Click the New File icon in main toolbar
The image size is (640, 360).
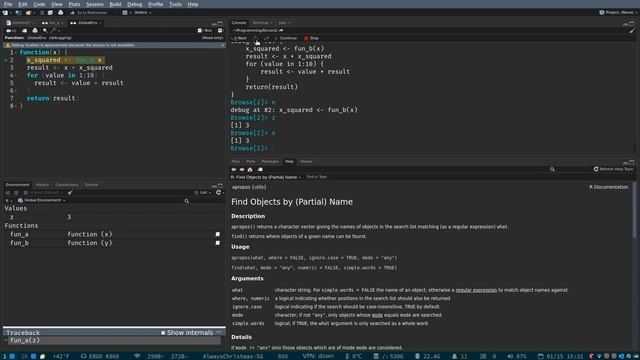click(x=6, y=13)
